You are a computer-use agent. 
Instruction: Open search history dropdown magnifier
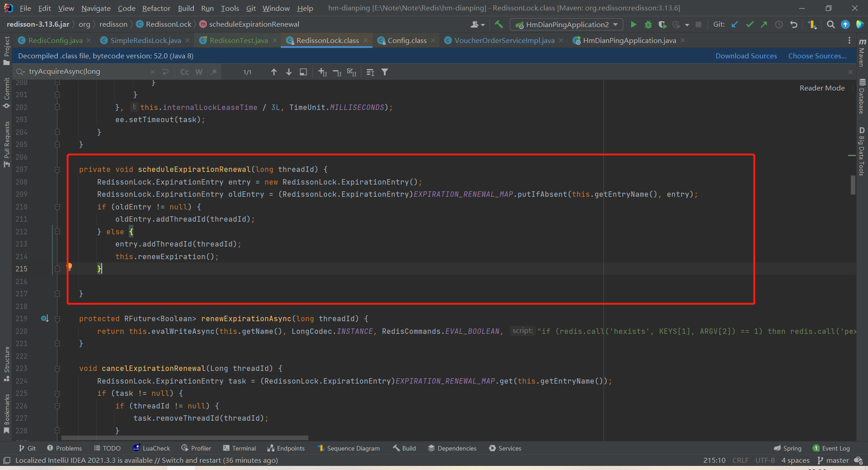coord(20,71)
